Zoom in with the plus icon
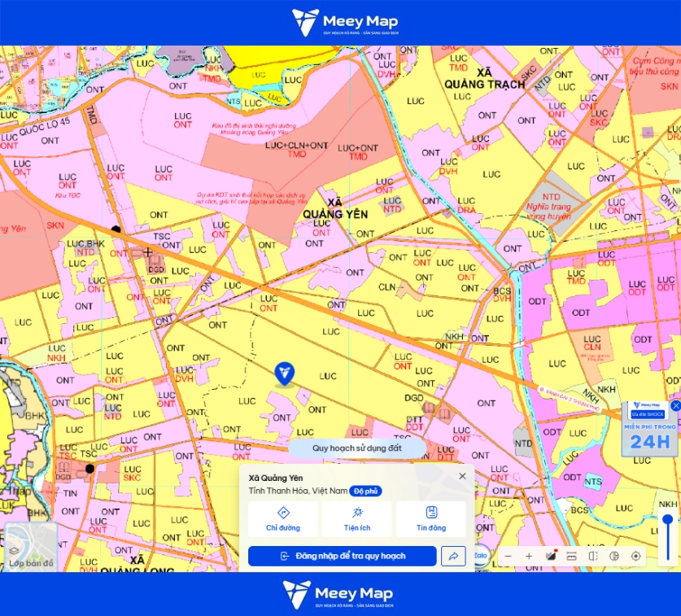681x616 pixels. tap(529, 556)
